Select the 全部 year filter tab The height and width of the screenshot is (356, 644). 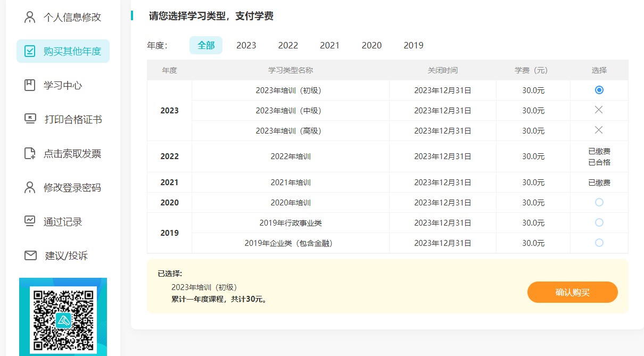206,45
